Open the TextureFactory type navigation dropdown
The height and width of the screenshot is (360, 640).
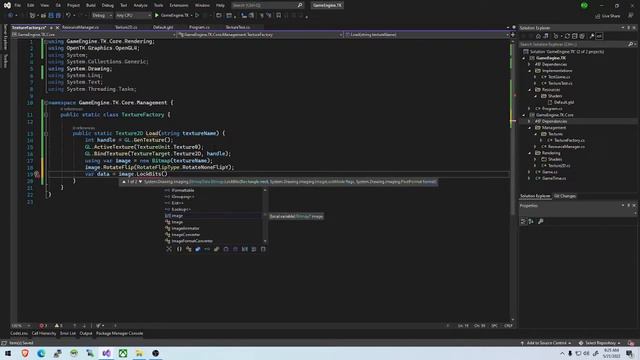pyautogui.click(x=260, y=35)
